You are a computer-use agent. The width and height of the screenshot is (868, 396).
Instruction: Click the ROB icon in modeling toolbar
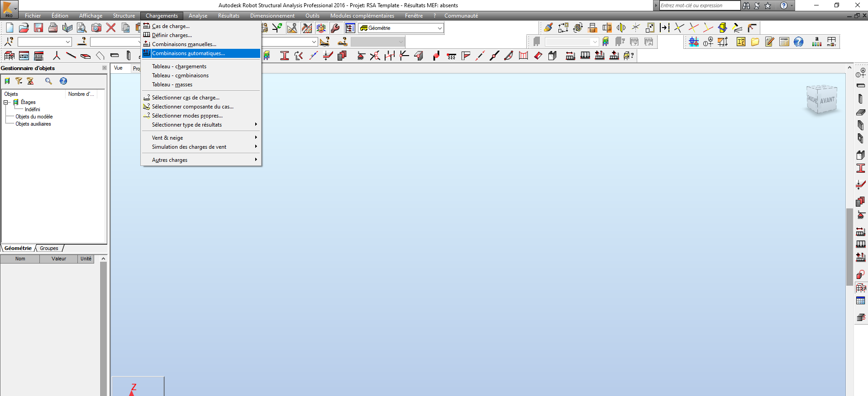39,56
